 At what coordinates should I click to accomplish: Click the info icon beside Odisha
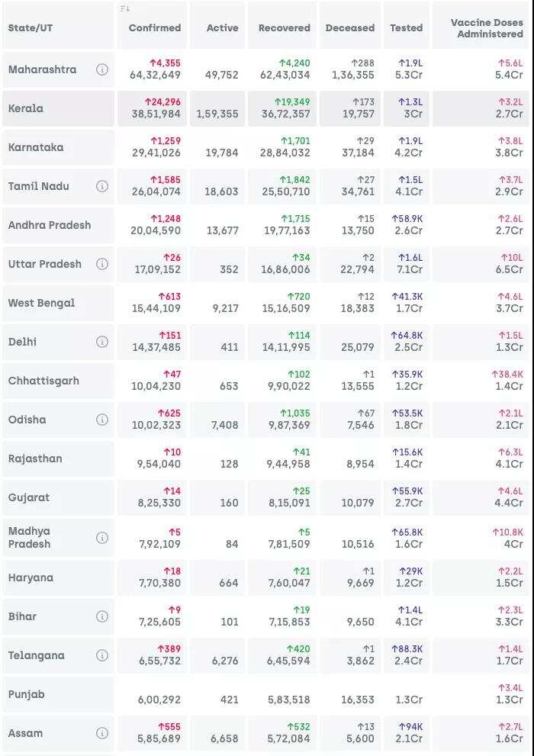pyautogui.click(x=101, y=420)
